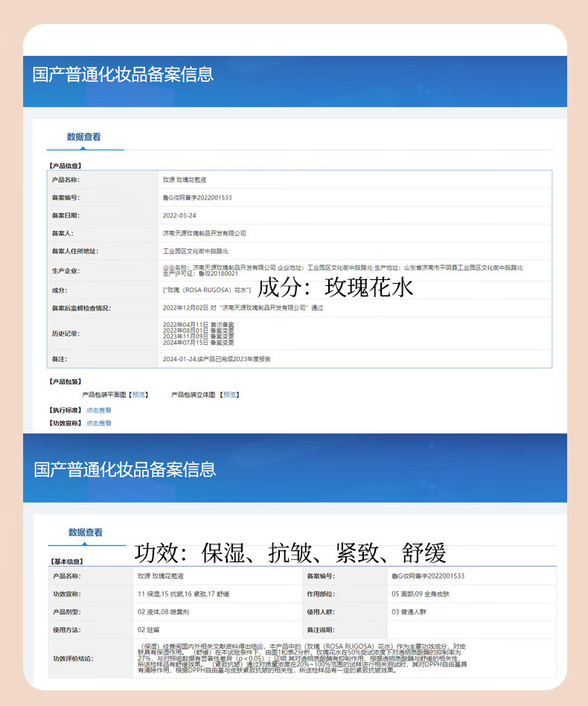Select the filing number 鲁G妆网备字2022001533 in upper table
588x706 pixels.
[x=197, y=198]
